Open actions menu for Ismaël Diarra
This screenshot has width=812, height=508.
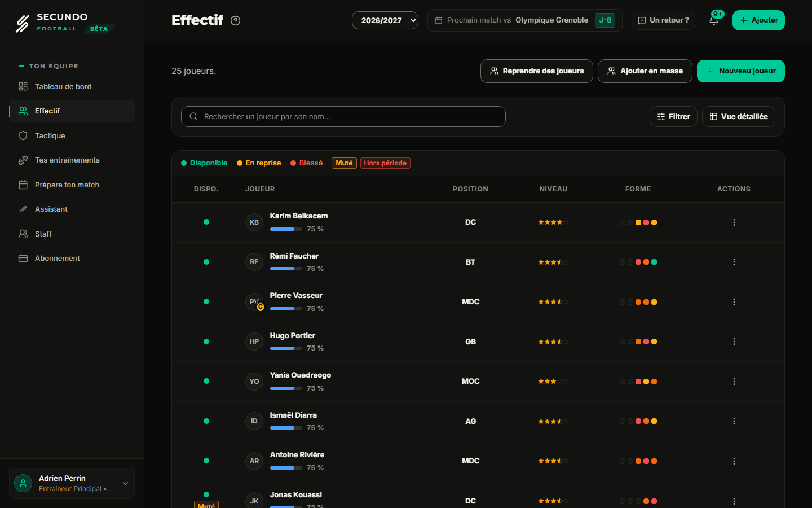tap(734, 421)
